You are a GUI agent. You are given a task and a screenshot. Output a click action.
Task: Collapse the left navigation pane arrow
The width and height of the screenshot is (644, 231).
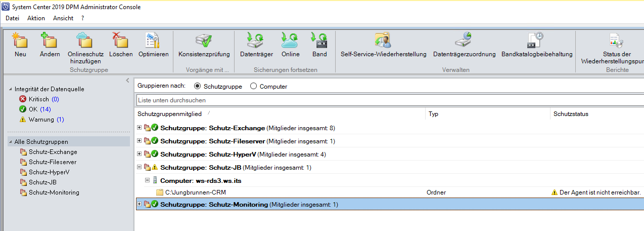127,81
